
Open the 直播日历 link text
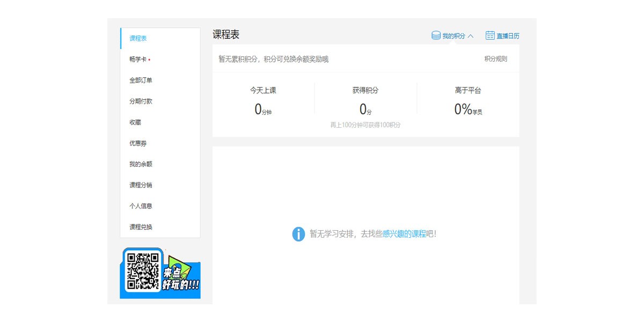(x=508, y=36)
